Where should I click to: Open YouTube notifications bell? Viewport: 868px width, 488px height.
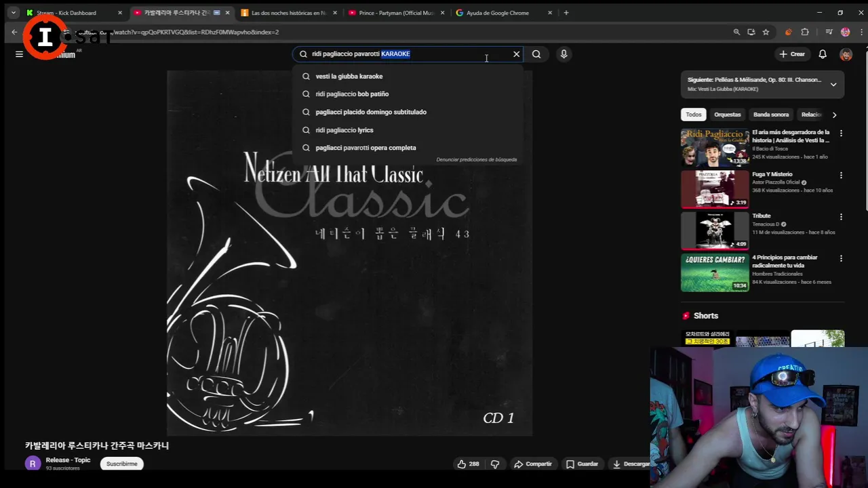coord(823,54)
